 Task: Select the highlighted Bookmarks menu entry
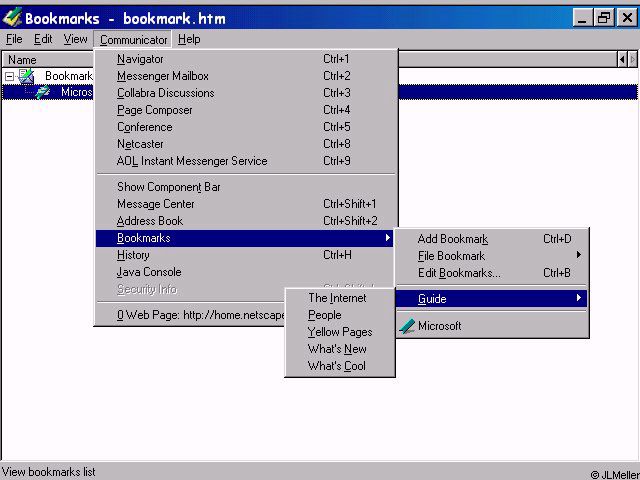tap(244, 238)
